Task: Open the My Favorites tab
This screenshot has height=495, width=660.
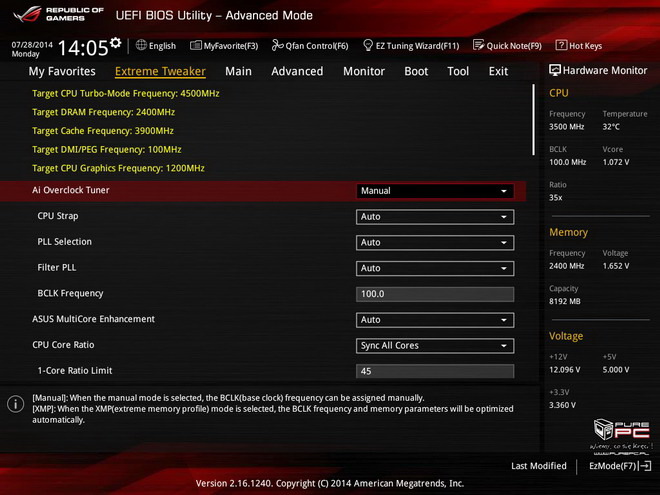Action: pos(62,72)
